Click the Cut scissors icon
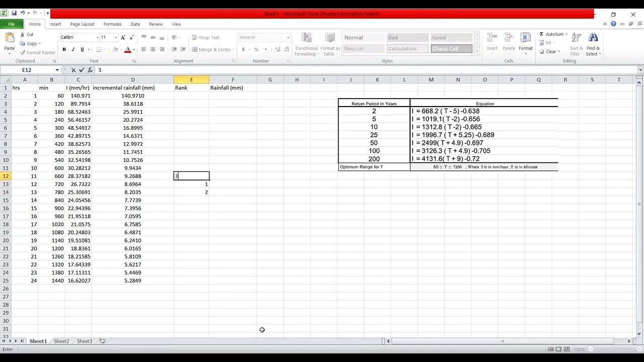 pos(23,35)
